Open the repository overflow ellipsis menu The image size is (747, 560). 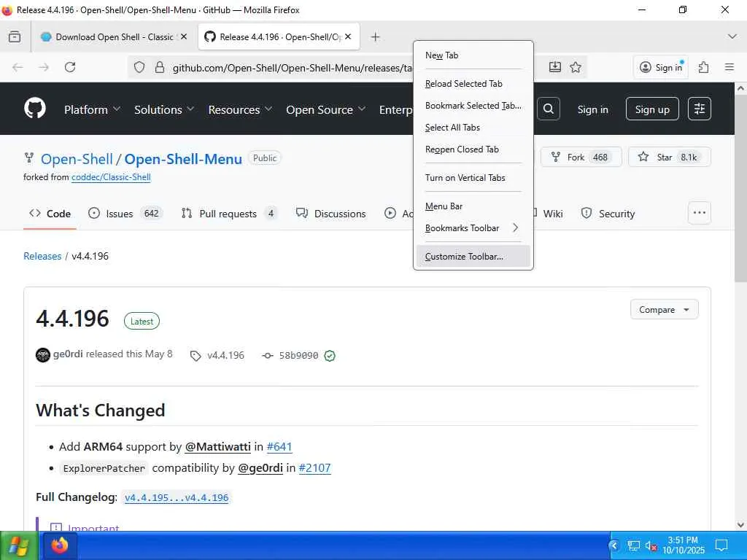(x=700, y=213)
